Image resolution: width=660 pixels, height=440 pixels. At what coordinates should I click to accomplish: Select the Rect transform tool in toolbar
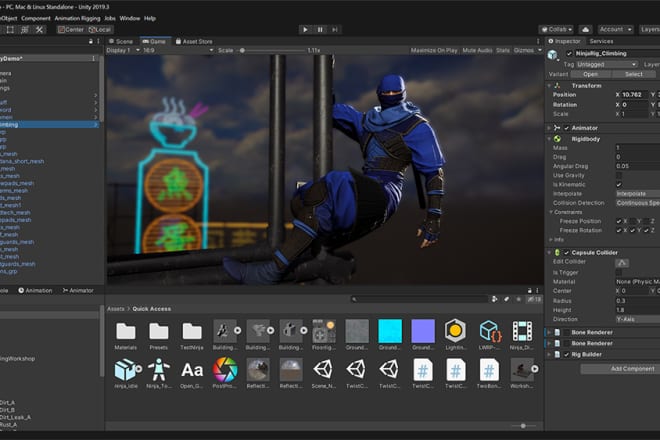pos(11,29)
